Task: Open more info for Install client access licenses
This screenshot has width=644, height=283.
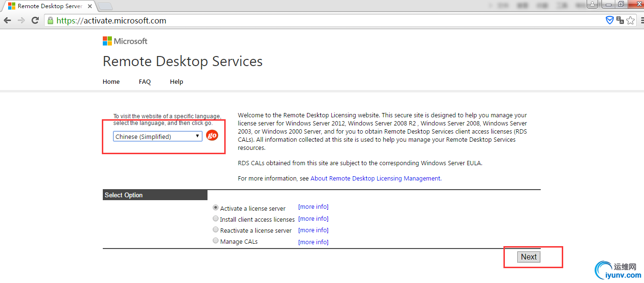Action: click(x=313, y=219)
